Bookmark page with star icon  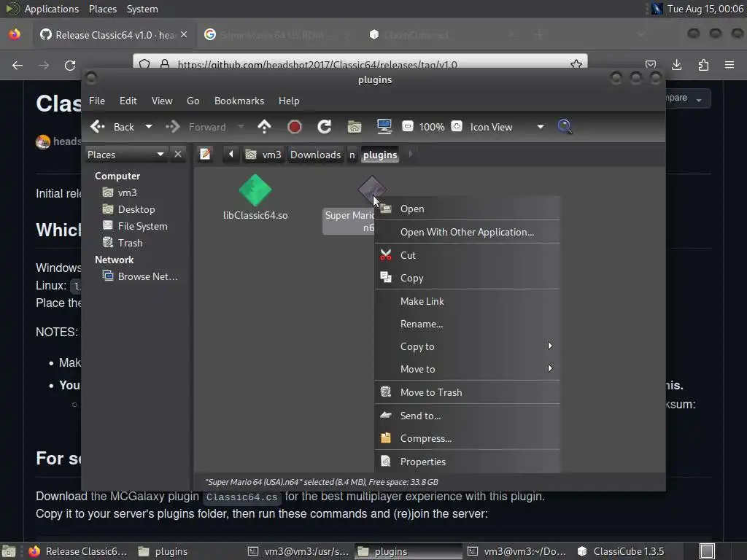(576, 64)
